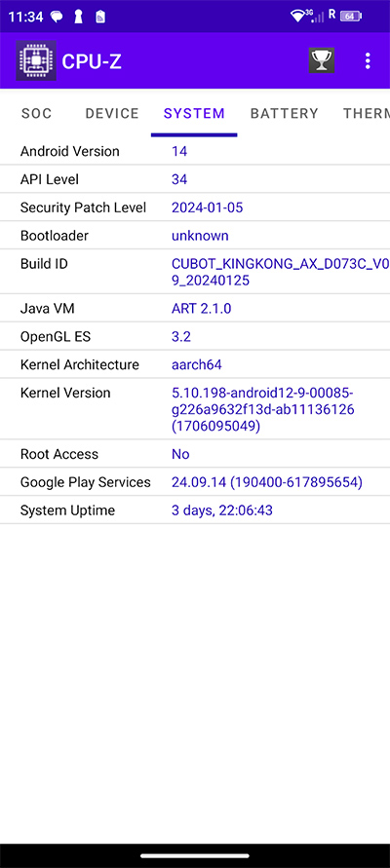Select the SYSTEM tab
This screenshot has height=868, width=390.
point(194,113)
